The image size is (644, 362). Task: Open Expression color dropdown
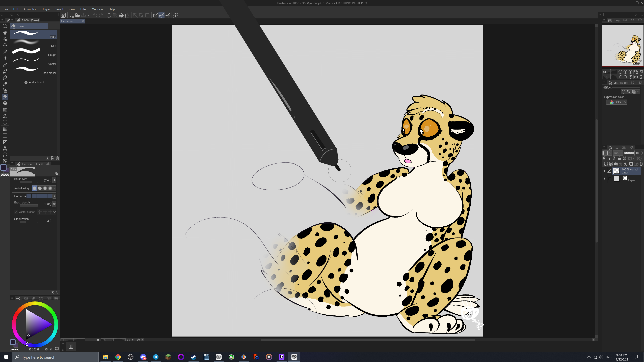[x=617, y=102]
